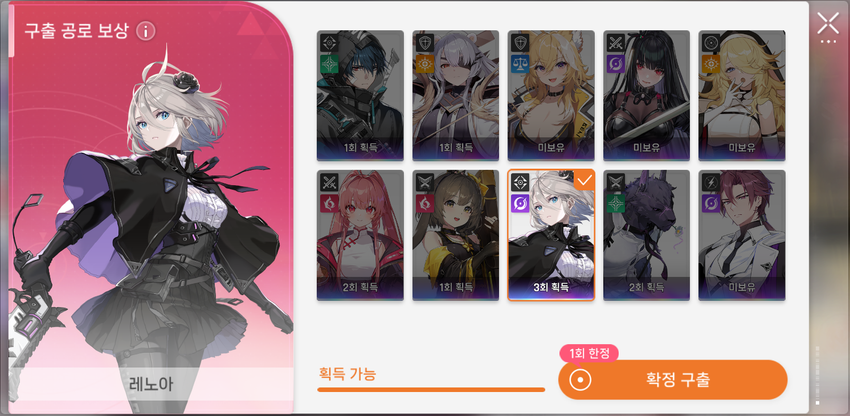Click the green element icon on the hooded male card
The height and width of the screenshot is (416, 850).
[x=329, y=63]
